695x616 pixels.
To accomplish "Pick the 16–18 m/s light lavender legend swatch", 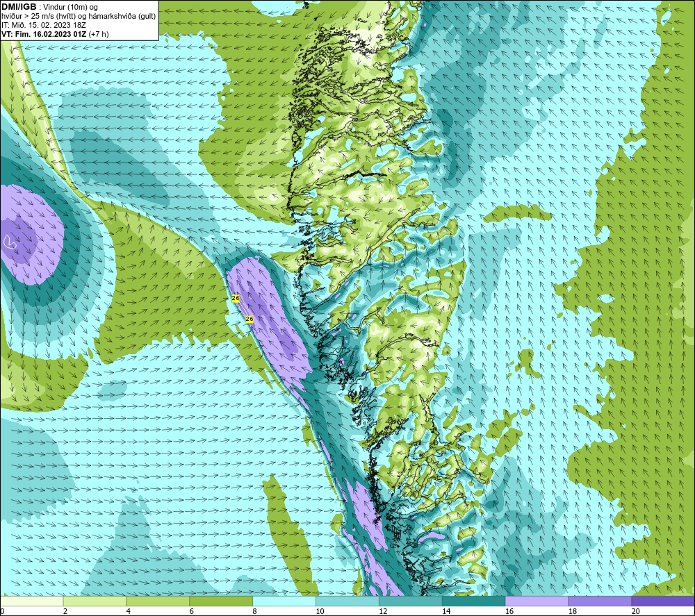I will 537,601.
